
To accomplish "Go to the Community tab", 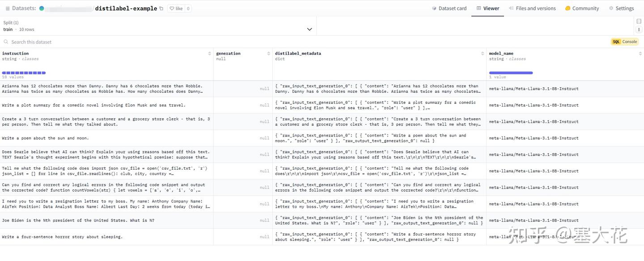I will [x=582, y=9].
